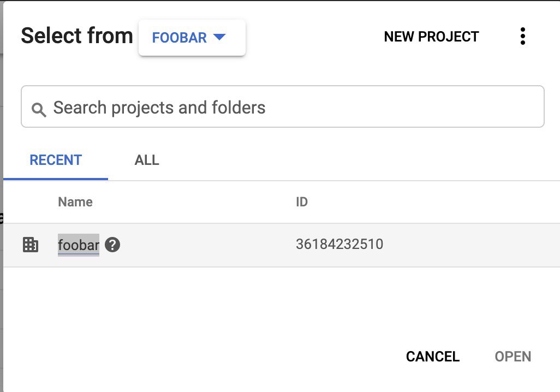Click the ID number 36184232510
560x392 pixels.
tap(339, 245)
